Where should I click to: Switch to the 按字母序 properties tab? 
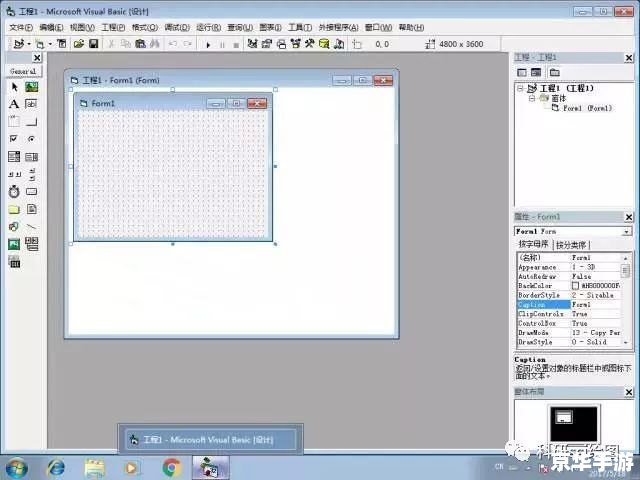tap(534, 244)
